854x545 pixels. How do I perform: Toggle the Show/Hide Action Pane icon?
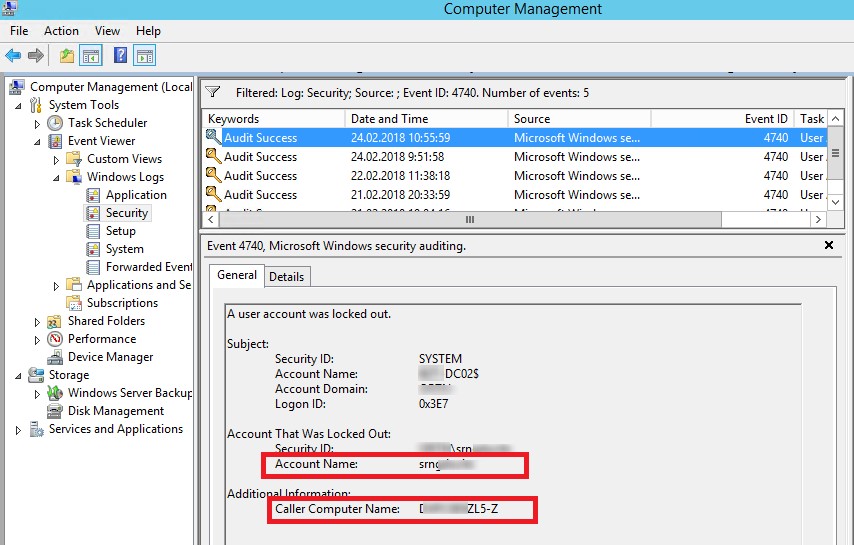145,56
